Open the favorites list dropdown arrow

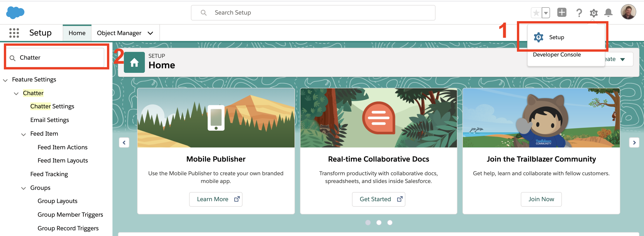[546, 13]
